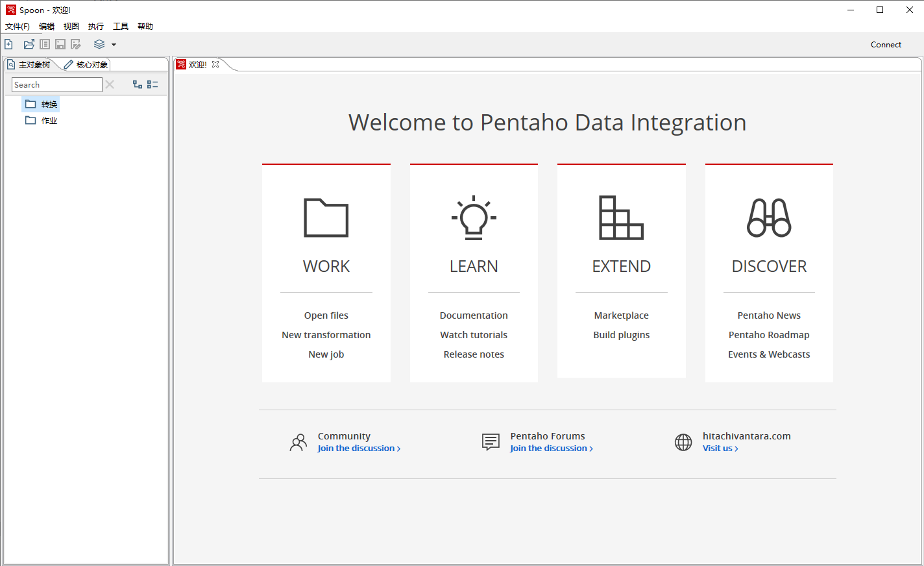This screenshot has width=924, height=566.
Task: Click Community's Join the discussion link
Action: tap(359, 449)
